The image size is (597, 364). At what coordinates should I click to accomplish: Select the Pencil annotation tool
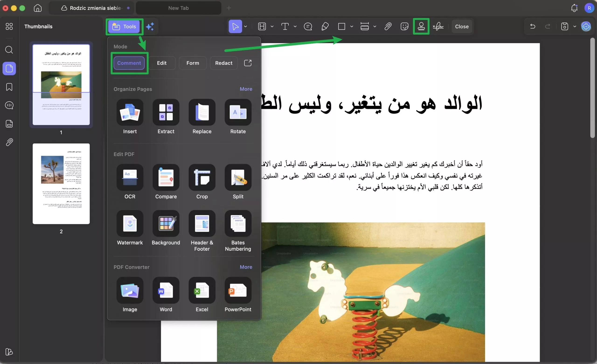(325, 26)
